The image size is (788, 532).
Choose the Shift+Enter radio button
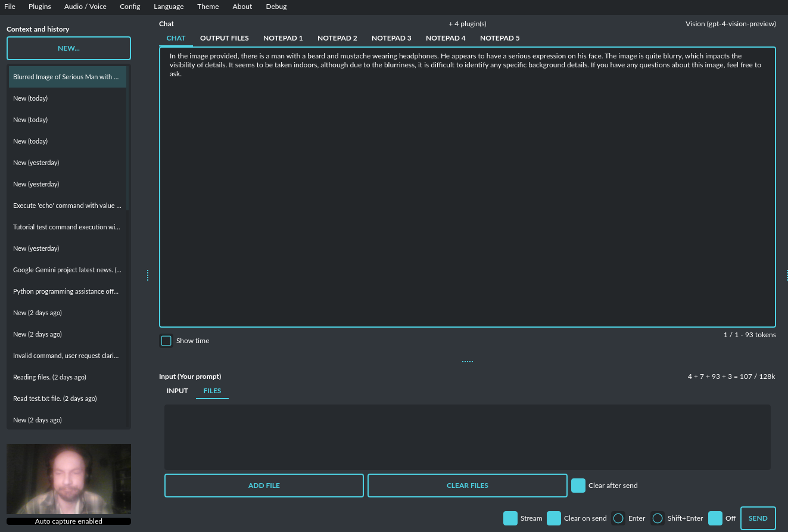tap(658, 518)
